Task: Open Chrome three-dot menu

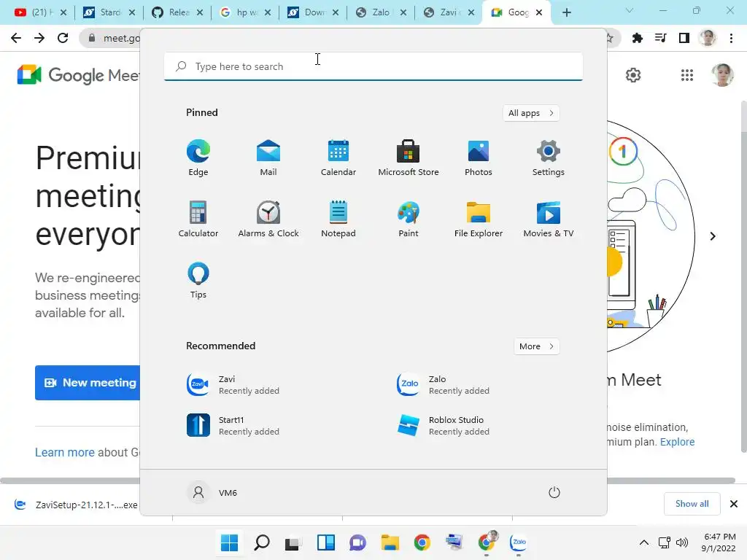Action: point(731,38)
